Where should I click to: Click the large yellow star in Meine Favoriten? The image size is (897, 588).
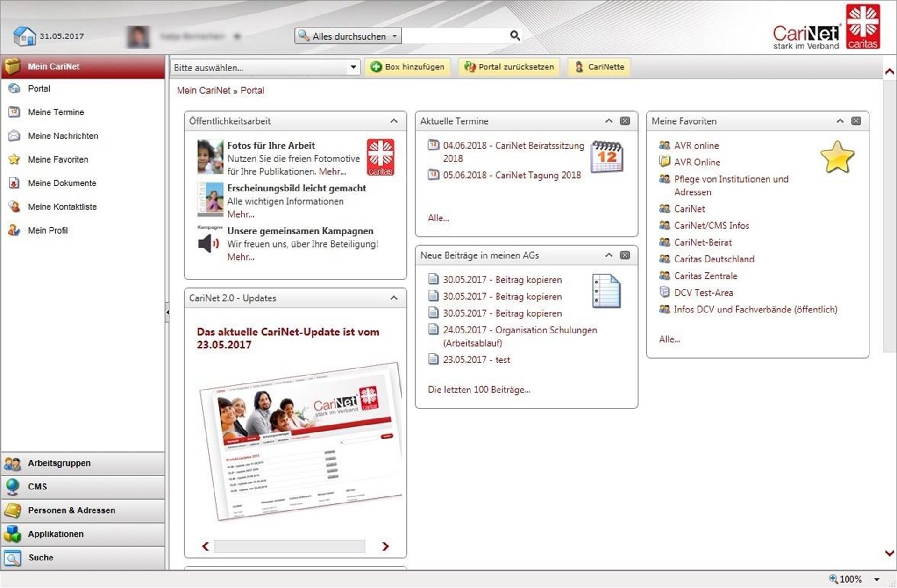point(837,157)
